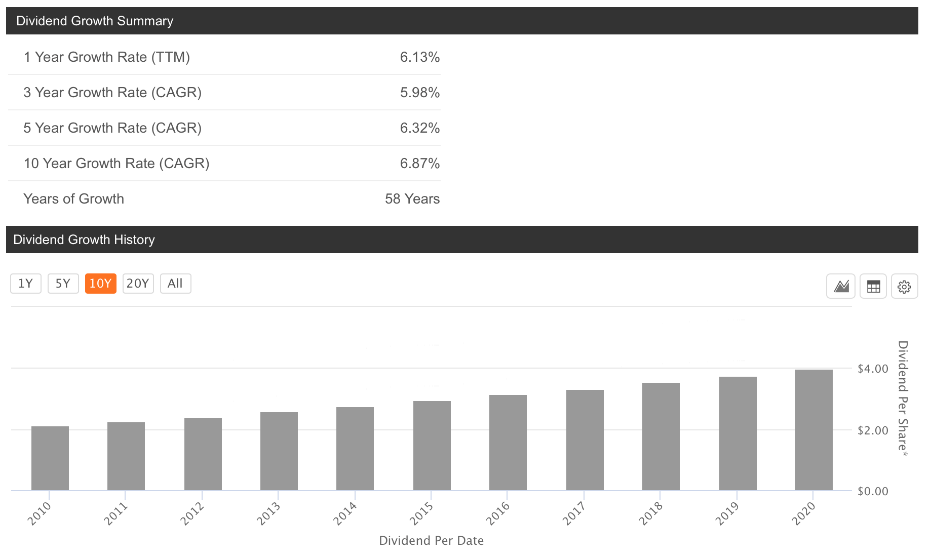The height and width of the screenshot is (560, 931).
Task: Click the 2010 dividend bar
Action: [50, 458]
